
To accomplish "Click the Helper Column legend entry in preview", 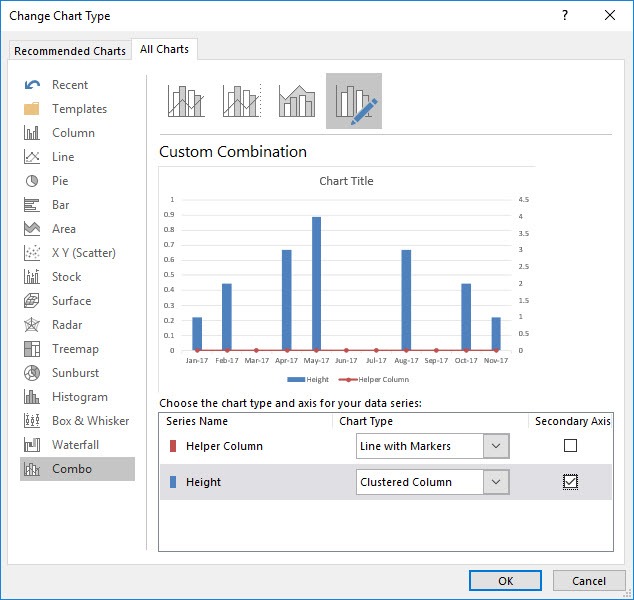I will tap(374, 379).
